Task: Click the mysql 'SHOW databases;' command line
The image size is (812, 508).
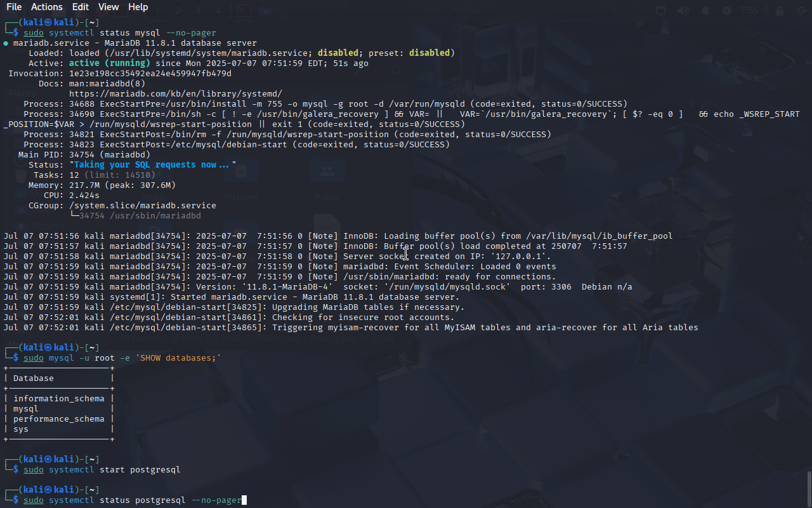Action: (122, 358)
